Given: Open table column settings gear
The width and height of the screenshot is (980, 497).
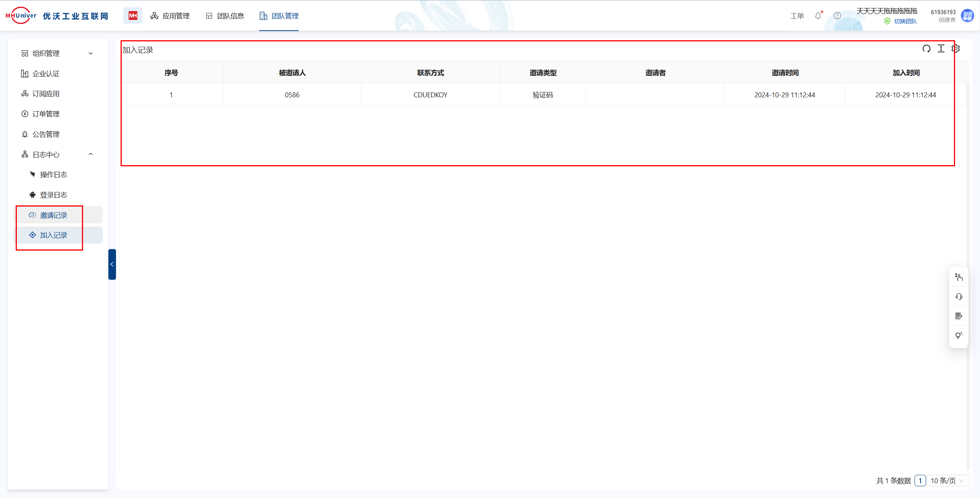Looking at the screenshot, I should click(955, 49).
